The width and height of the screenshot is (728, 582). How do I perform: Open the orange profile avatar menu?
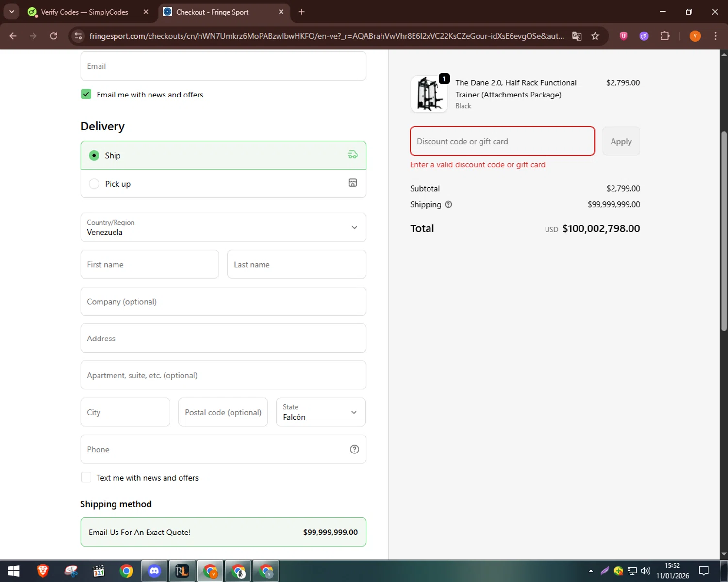[695, 36]
